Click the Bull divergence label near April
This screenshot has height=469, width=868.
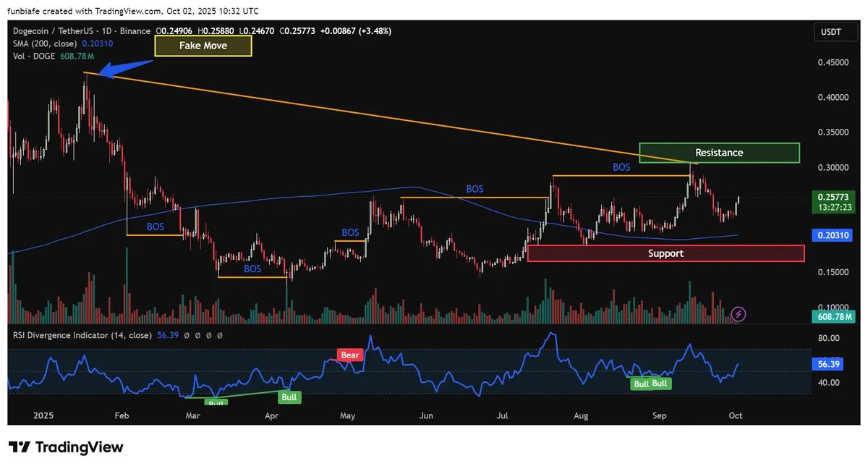click(289, 397)
